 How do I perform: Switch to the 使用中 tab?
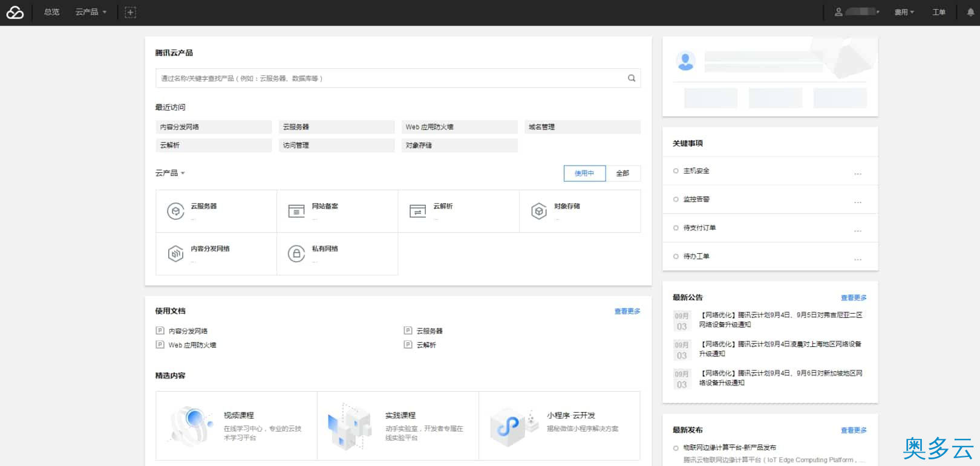[584, 173]
